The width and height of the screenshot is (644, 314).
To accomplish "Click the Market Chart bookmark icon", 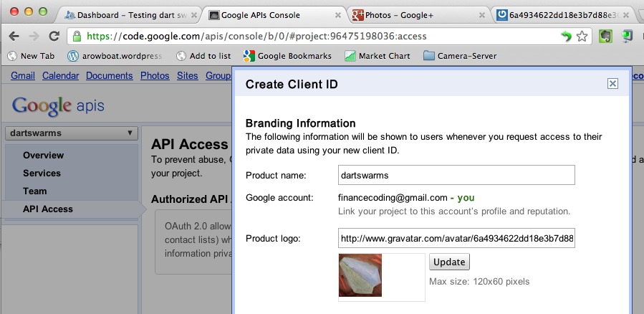I will pyautogui.click(x=350, y=56).
